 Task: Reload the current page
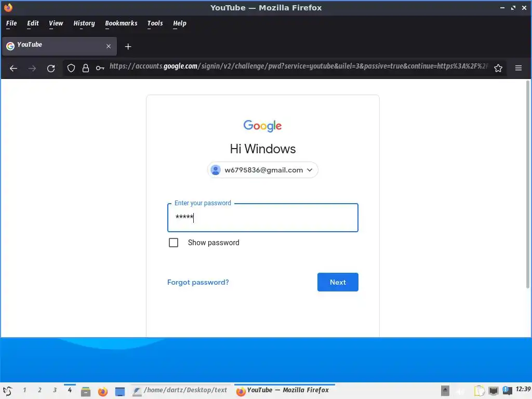[x=51, y=68]
